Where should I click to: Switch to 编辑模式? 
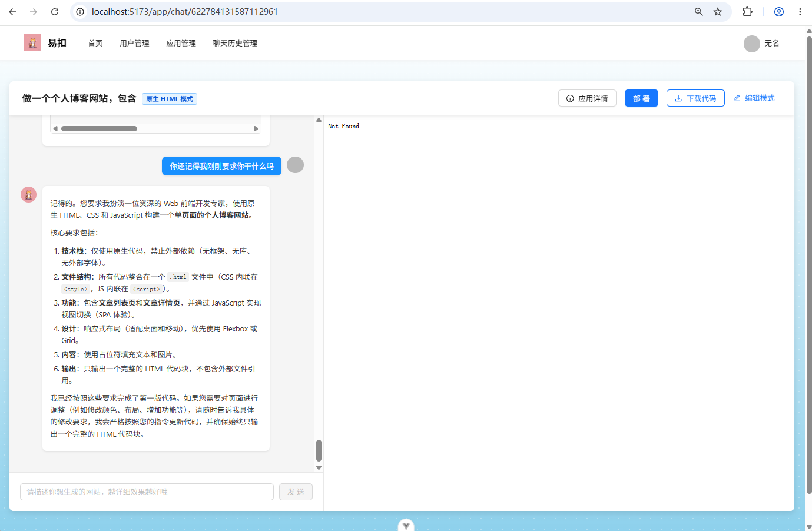[x=754, y=98]
